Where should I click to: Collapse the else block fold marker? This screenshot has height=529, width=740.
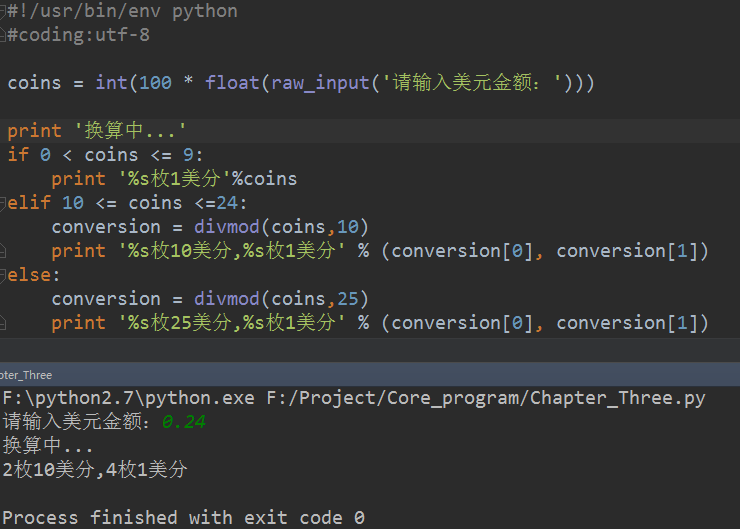(3, 275)
